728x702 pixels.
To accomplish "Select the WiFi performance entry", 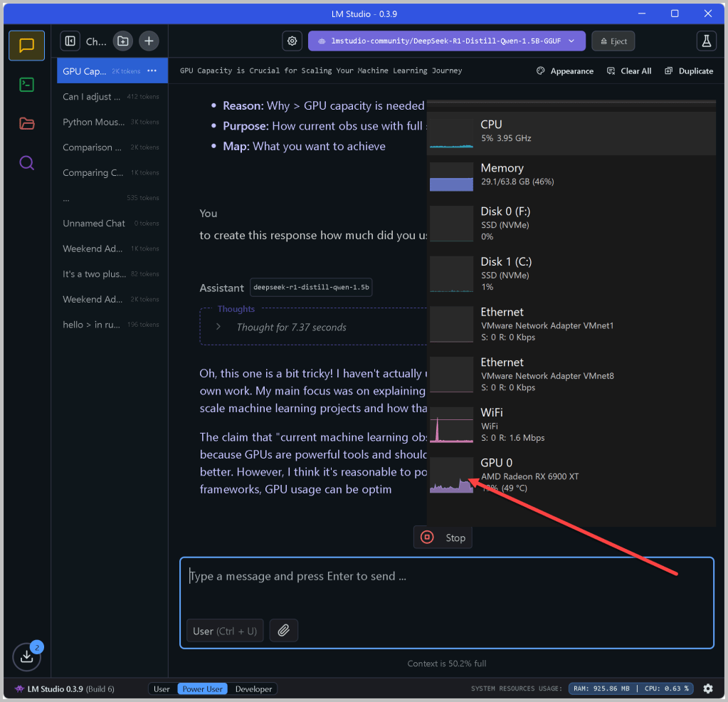I will 571,424.
